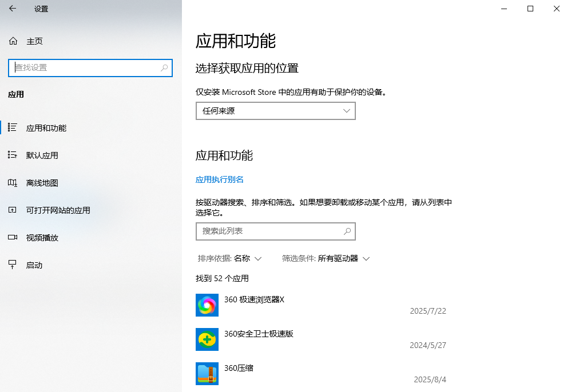Image resolution: width=567 pixels, height=392 pixels.
Task: Go to 主页 home label
Action: (x=34, y=41)
